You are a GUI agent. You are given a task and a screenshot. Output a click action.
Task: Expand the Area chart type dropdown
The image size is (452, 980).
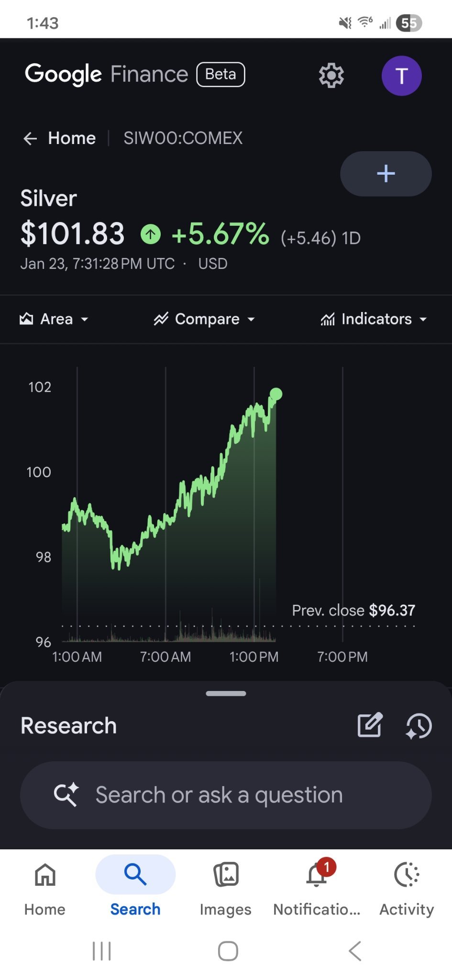(54, 319)
